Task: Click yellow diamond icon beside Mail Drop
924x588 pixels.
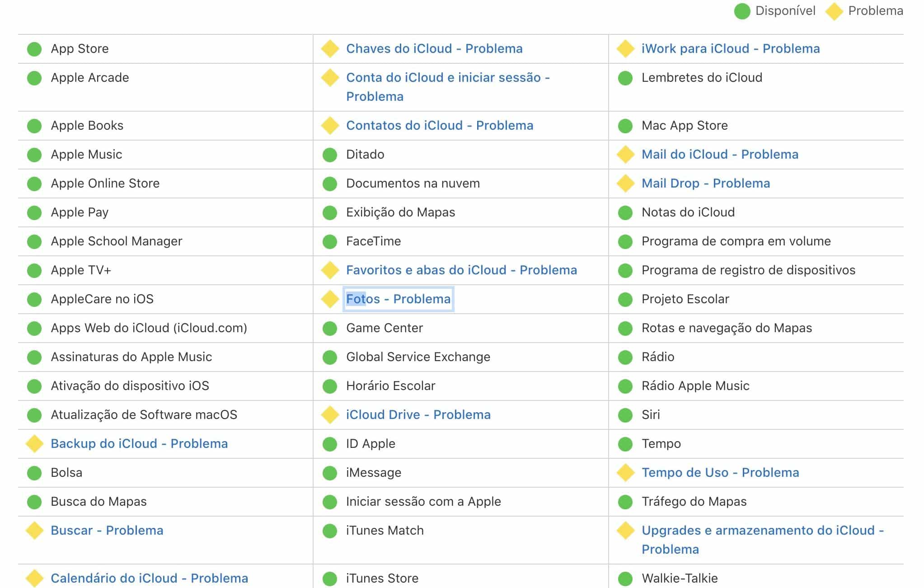Action: [x=625, y=183]
